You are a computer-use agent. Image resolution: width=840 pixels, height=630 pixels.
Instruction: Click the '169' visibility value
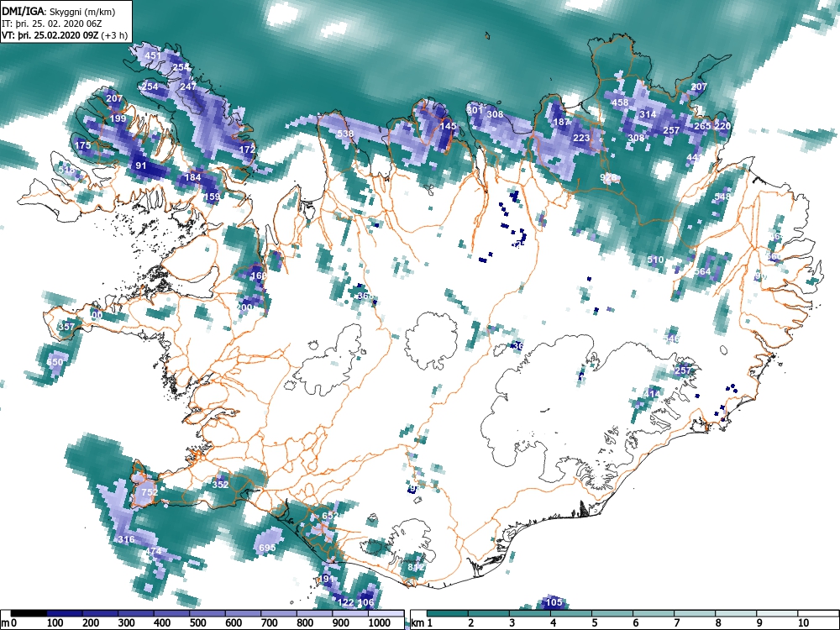click(x=259, y=276)
